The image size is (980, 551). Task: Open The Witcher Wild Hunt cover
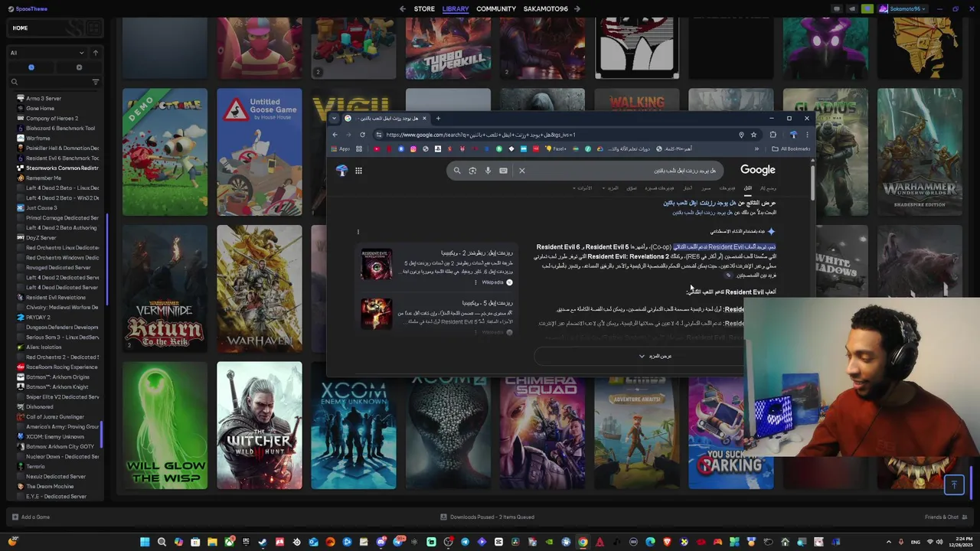[x=259, y=425]
